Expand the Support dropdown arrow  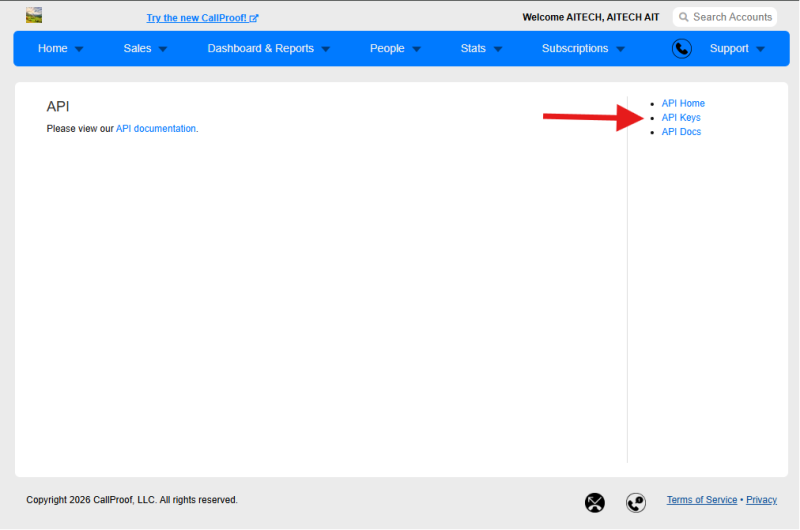[760, 49]
